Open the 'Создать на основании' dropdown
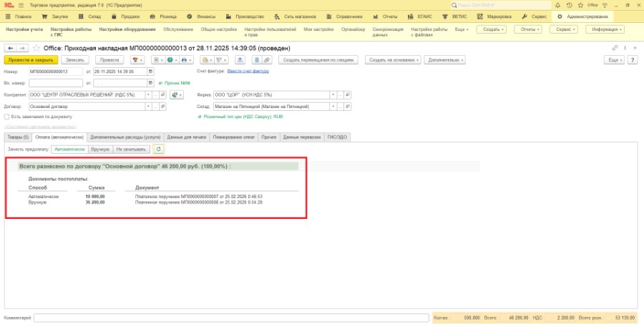This screenshot has height=327, width=644. click(x=394, y=60)
